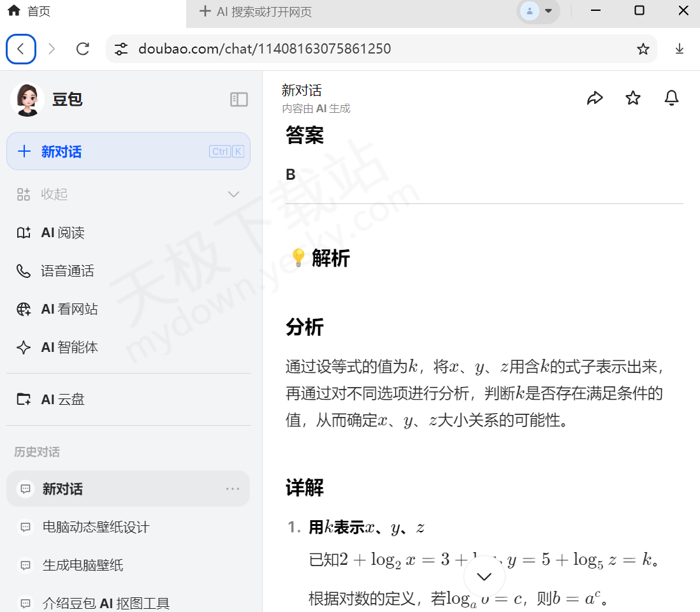Refresh the current page

point(82,48)
